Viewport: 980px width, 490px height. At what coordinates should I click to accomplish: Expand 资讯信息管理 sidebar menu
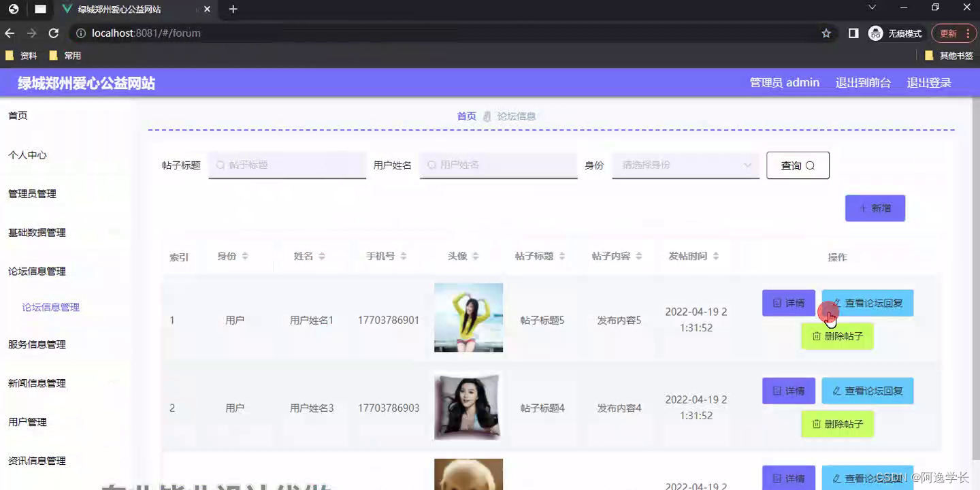coord(37,461)
